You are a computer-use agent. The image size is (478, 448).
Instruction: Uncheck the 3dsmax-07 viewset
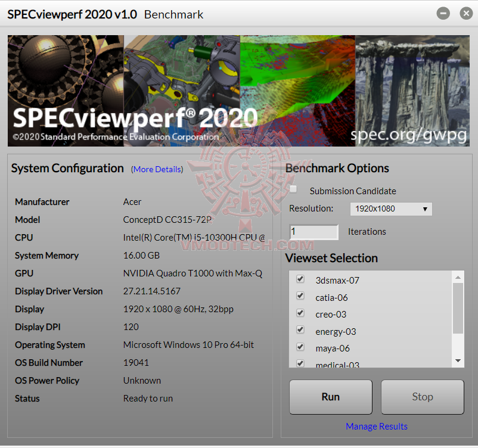[x=300, y=279]
